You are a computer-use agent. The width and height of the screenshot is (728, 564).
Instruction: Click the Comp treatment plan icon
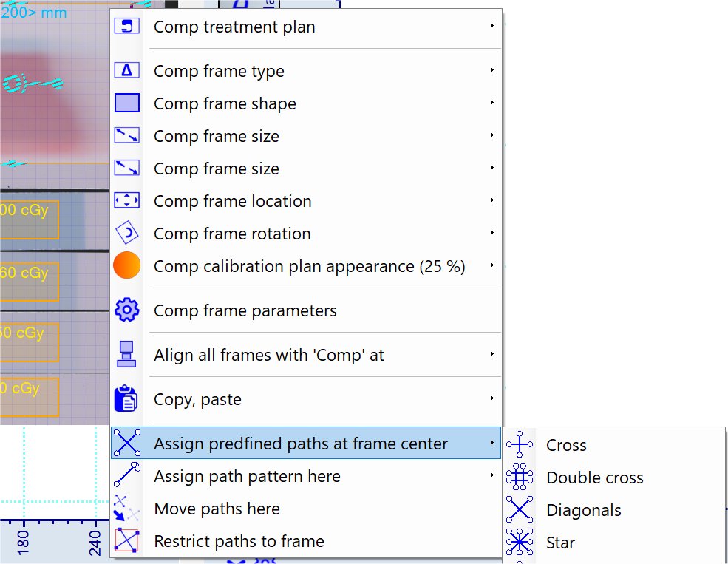pyautogui.click(x=127, y=27)
